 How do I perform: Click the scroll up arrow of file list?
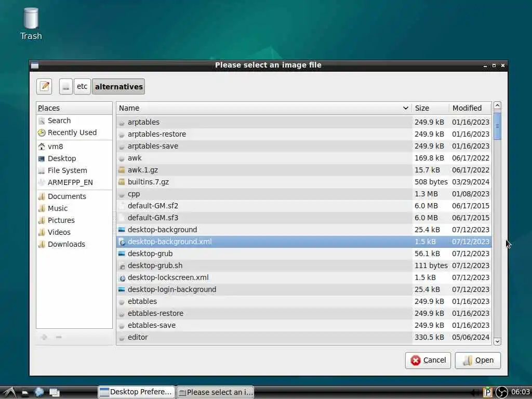[x=497, y=105]
